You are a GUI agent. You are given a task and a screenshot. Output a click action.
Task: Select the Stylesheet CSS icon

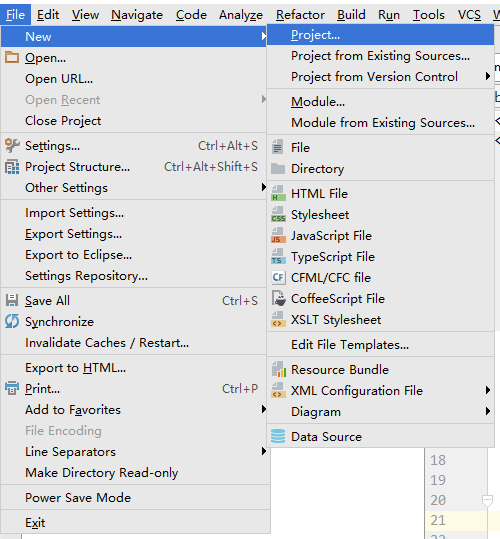pyautogui.click(x=278, y=214)
